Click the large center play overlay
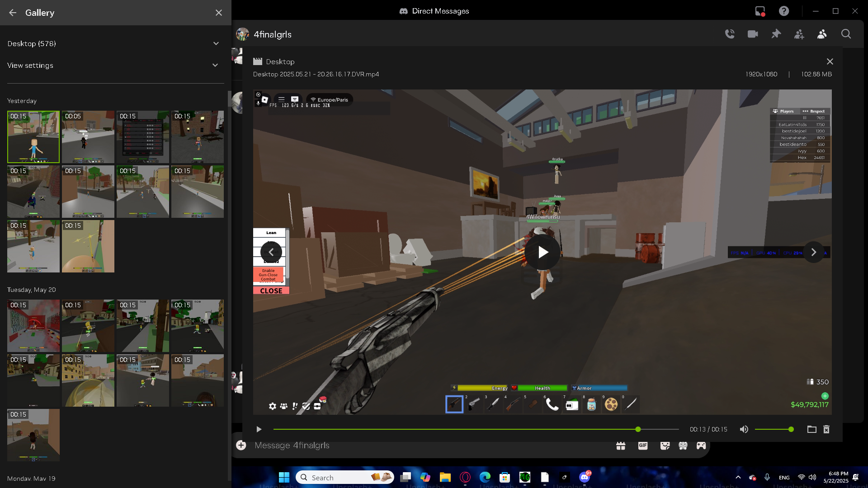This screenshot has height=488, width=868. 542,252
